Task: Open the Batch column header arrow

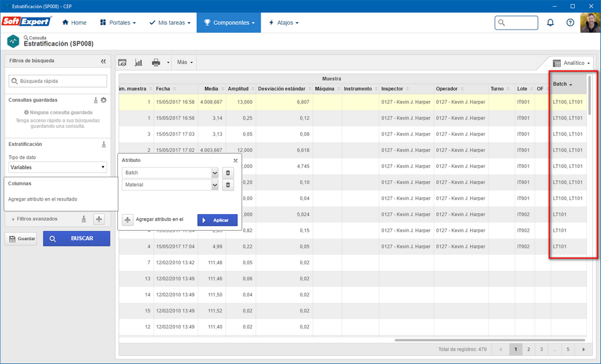Action: 571,84
